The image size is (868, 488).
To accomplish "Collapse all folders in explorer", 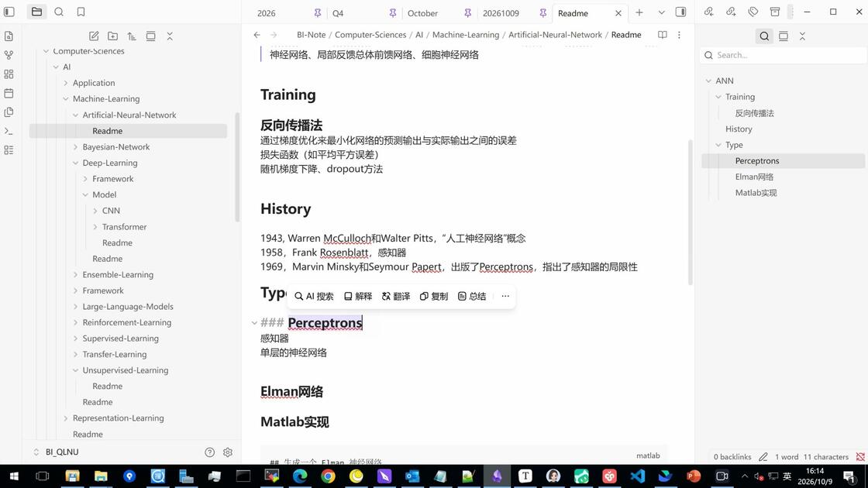I will [170, 36].
